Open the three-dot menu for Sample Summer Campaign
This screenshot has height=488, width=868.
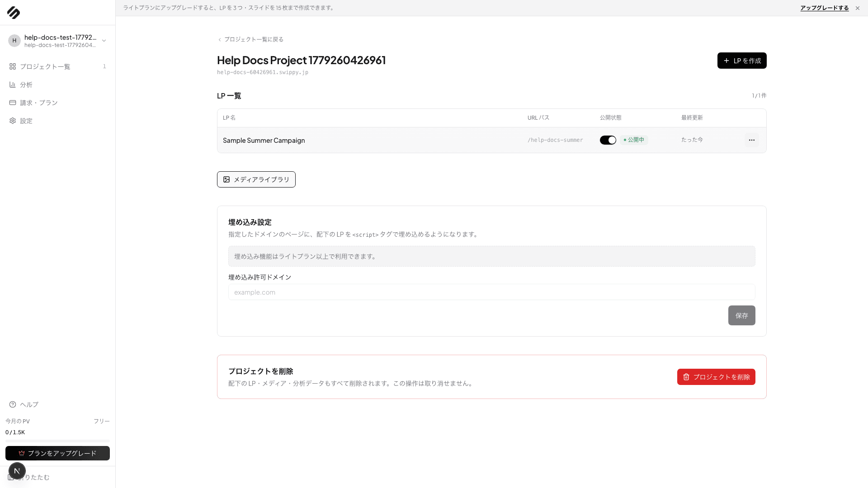[752, 140]
